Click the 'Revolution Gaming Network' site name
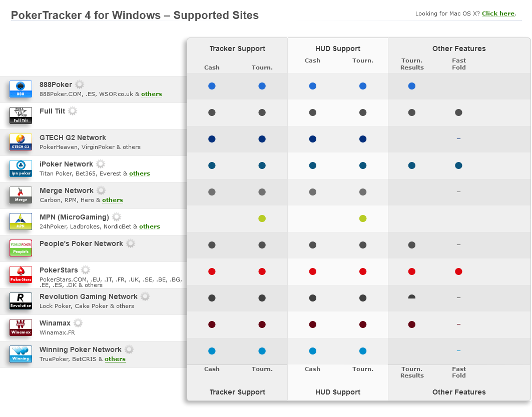This screenshot has height=417, width=532. tap(89, 296)
